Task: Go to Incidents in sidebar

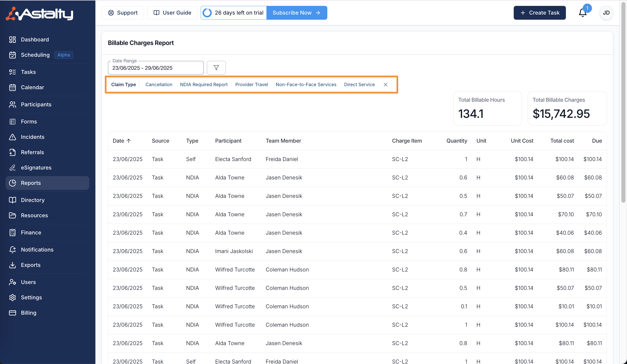Action: point(32,137)
